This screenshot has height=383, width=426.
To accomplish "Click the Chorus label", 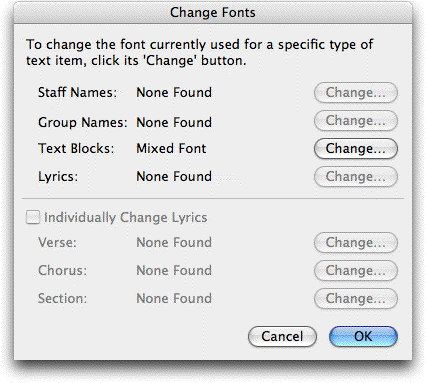I will click(x=62, y=270).
